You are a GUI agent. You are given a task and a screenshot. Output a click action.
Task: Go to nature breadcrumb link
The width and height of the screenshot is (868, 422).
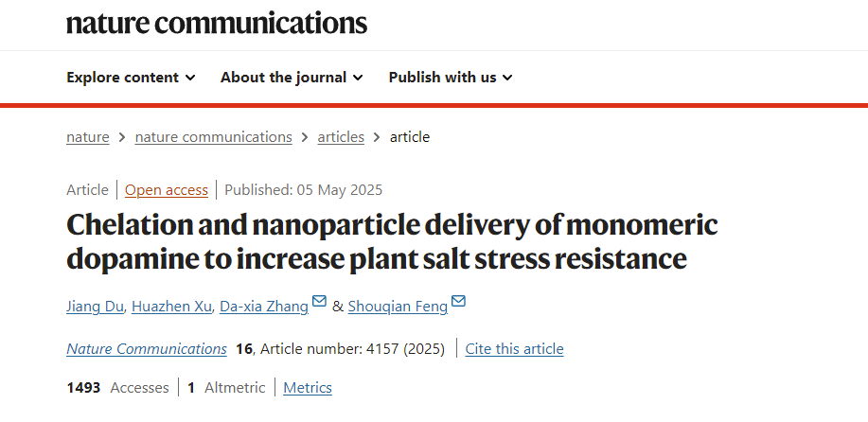pyautogui.click(x=88, y=137)
